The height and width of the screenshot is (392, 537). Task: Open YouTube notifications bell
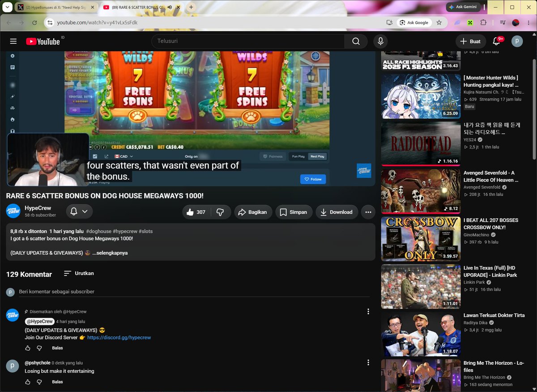tap(496, 41)
